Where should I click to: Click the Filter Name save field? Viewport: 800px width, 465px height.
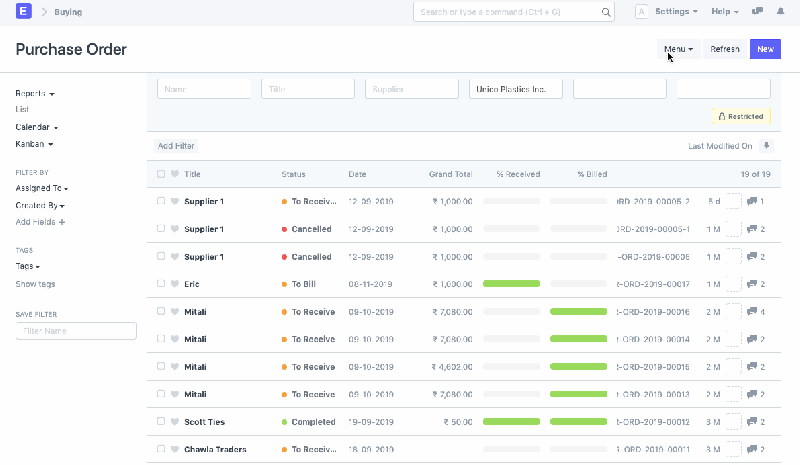[x=76, y=331]
